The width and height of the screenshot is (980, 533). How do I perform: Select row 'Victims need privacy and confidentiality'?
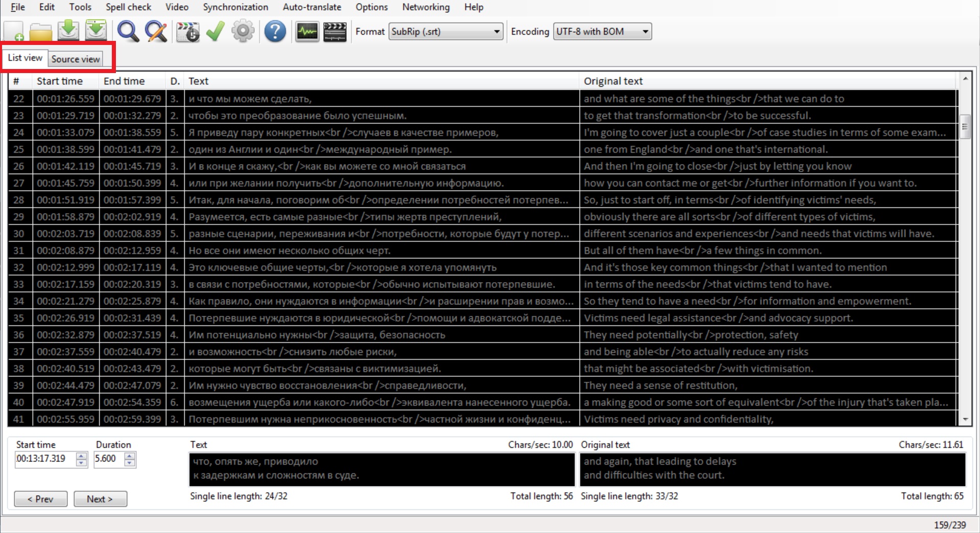click(483, 419)
